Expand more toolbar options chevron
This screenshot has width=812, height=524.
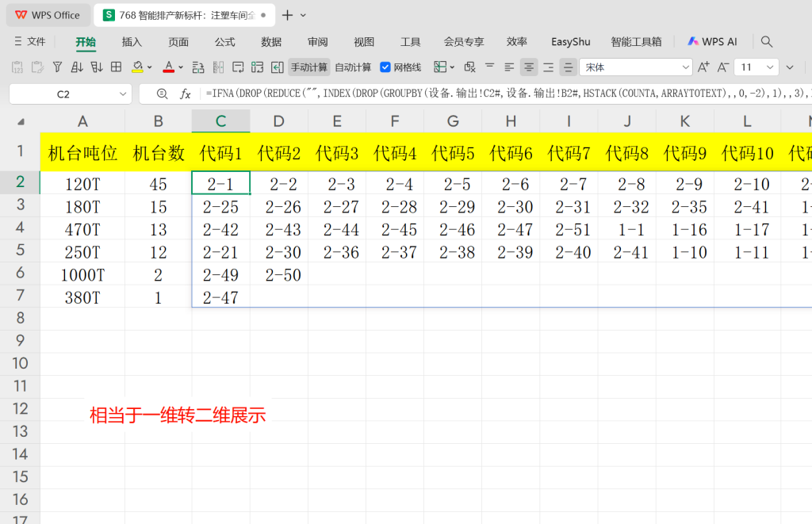790,67
